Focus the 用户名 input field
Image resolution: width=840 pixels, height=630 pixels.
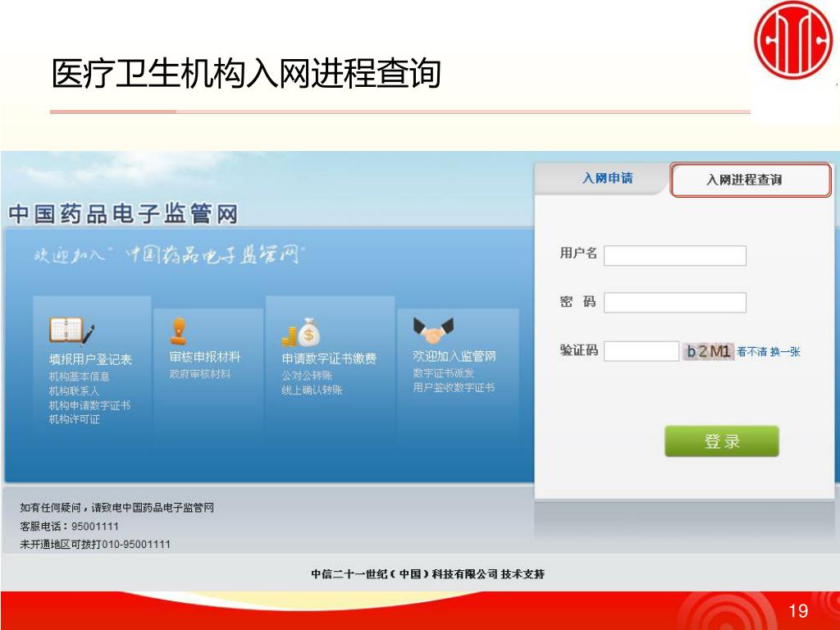coord(675,256)
